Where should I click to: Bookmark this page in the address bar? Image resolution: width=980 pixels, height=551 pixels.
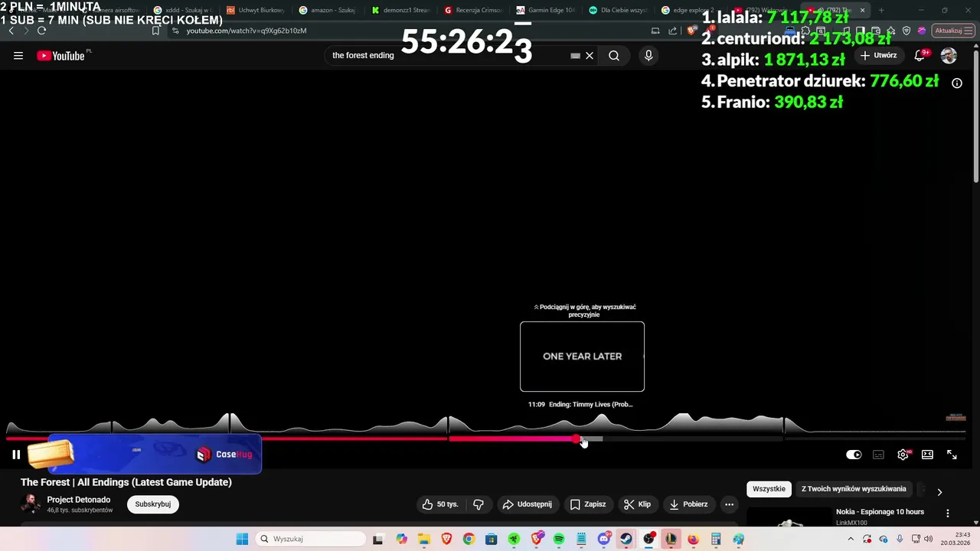pos(155,31)
